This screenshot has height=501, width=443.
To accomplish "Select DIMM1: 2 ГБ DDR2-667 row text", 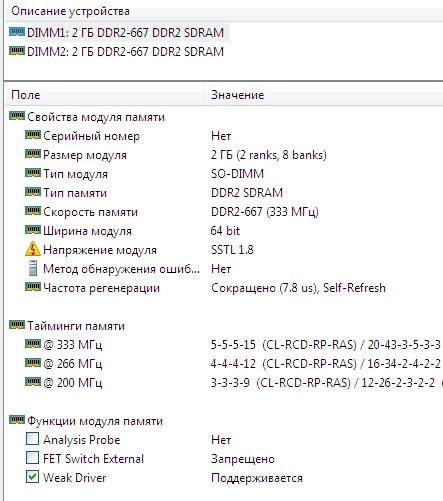I will click(x=125, y=33).
